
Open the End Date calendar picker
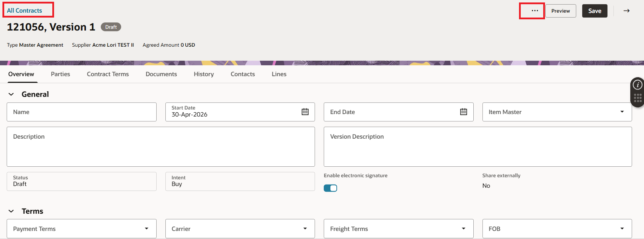pos(464,112)
